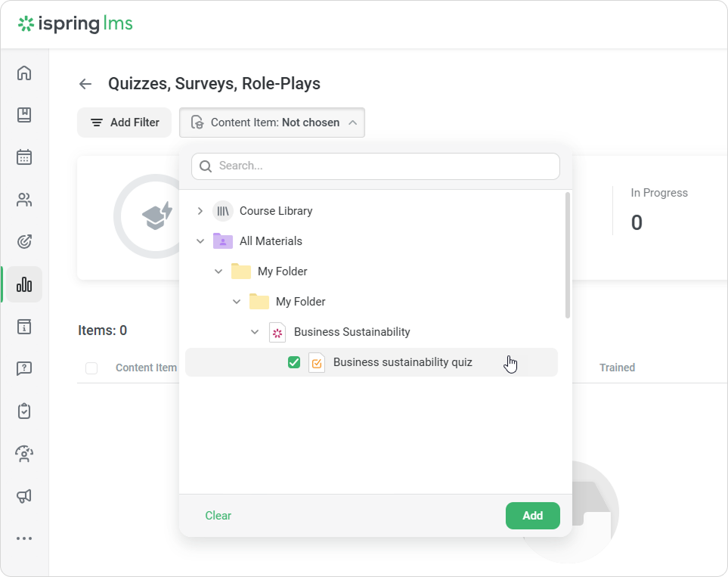The image size is (728, 577).
Task: Click the Clear link
Action: (218, 516)
